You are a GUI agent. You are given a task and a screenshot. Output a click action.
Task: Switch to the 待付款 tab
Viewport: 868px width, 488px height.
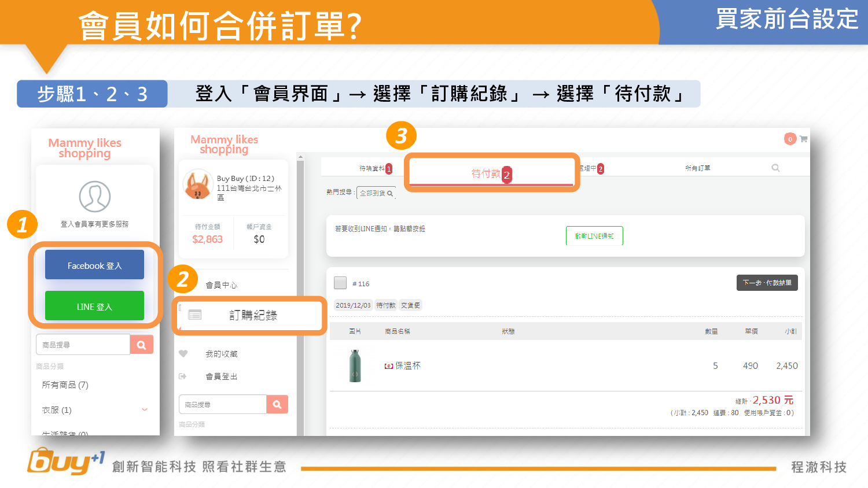tap(491, 173)
